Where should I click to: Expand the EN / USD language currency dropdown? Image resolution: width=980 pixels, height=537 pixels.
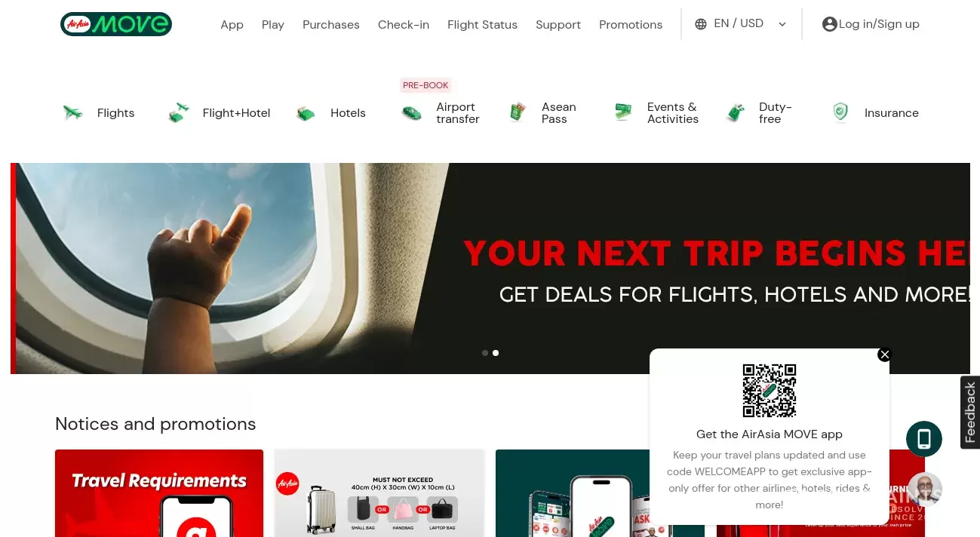coord(782,24)
